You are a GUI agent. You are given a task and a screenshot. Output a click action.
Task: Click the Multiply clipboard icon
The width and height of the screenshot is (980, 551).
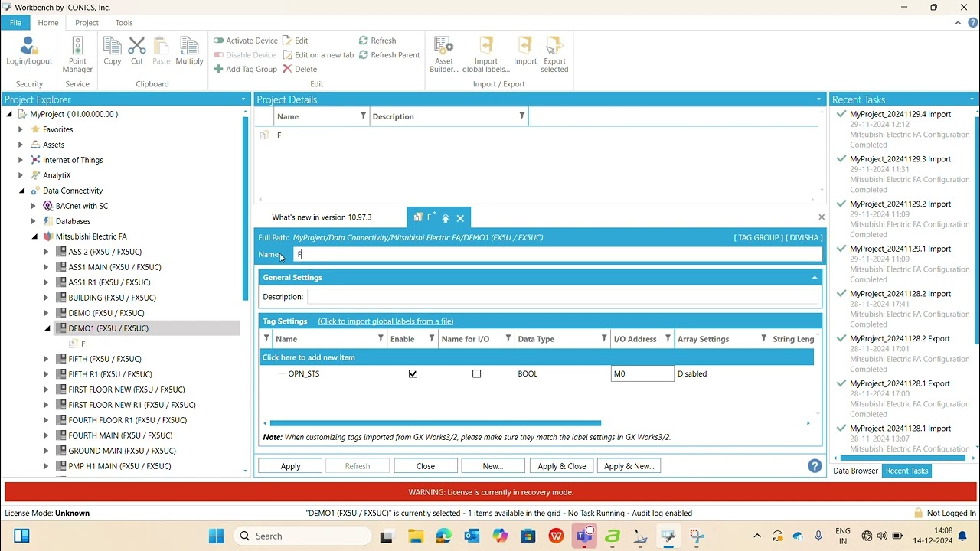[189, 51]
